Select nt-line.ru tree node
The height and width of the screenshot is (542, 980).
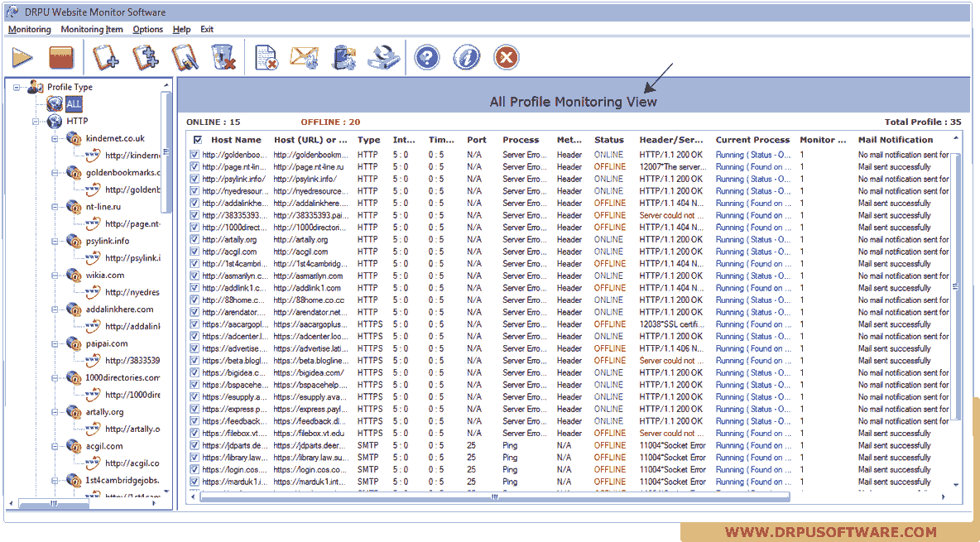click(103, 207)
